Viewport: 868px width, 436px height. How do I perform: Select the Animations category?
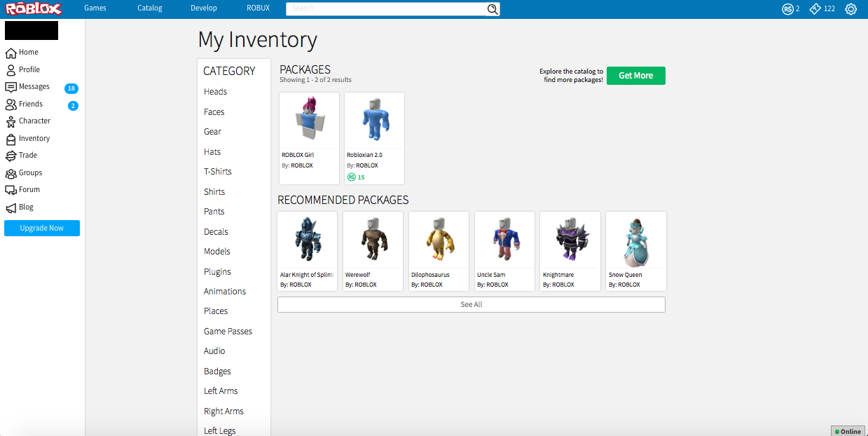pos(225,292)
